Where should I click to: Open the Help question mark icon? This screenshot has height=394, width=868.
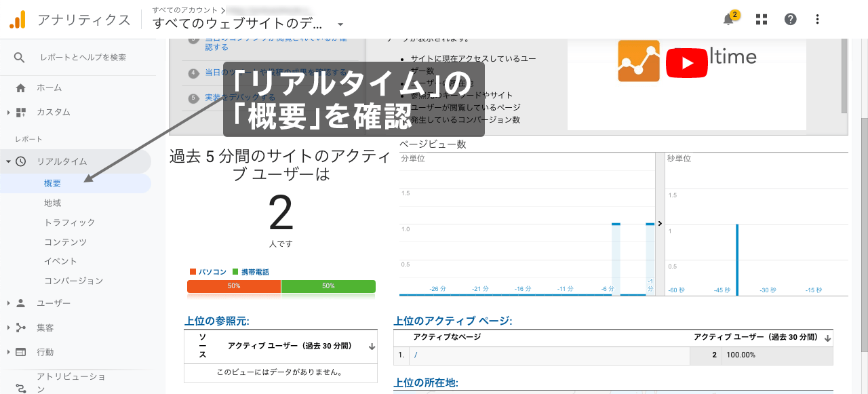click(789, 20)
